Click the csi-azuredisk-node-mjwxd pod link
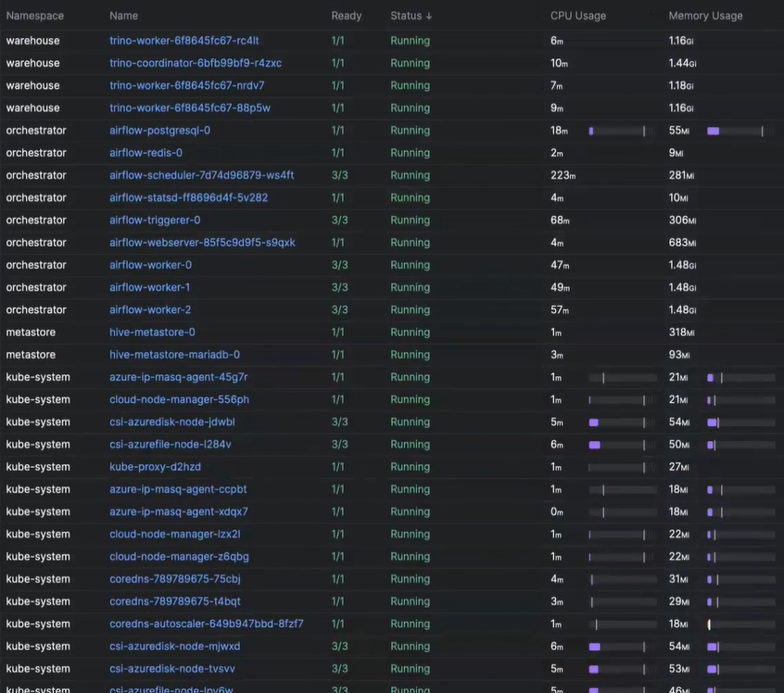Image resolution: width=784 pixels, height=693 pixels. (x=174, y=647)
